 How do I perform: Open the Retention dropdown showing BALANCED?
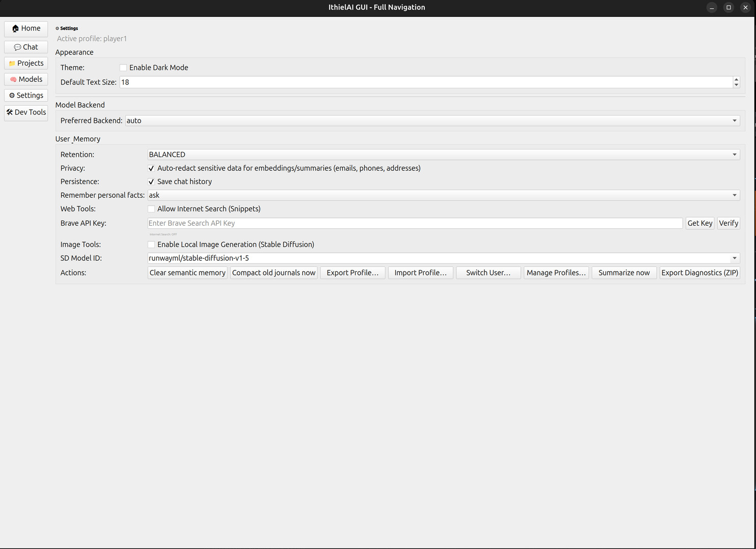(x=734, y=154)
